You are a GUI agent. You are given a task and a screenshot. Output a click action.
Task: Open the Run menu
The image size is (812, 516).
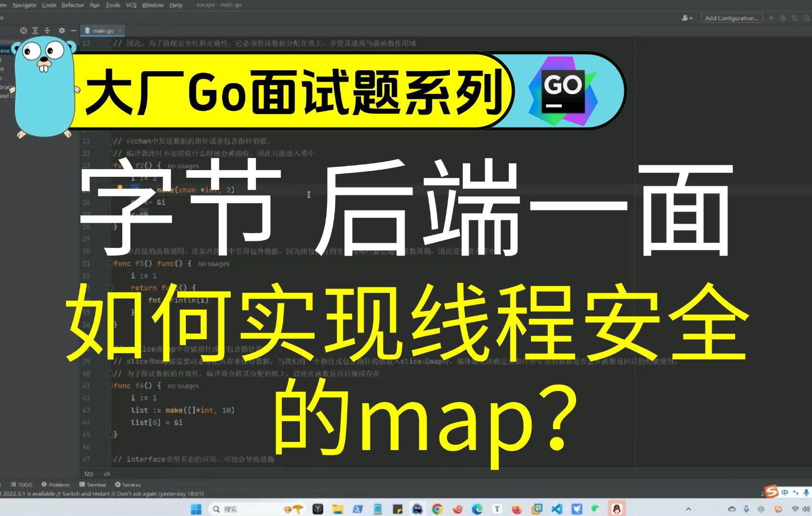(x=95, y=5)
